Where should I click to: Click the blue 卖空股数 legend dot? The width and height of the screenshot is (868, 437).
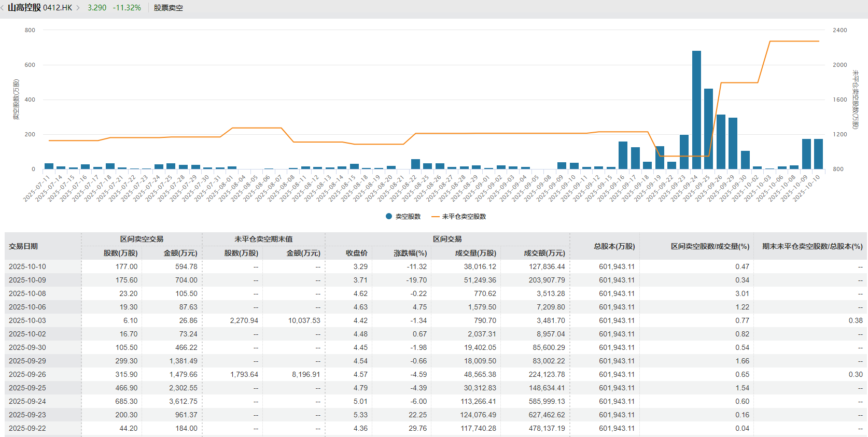[x=389, y=217]
